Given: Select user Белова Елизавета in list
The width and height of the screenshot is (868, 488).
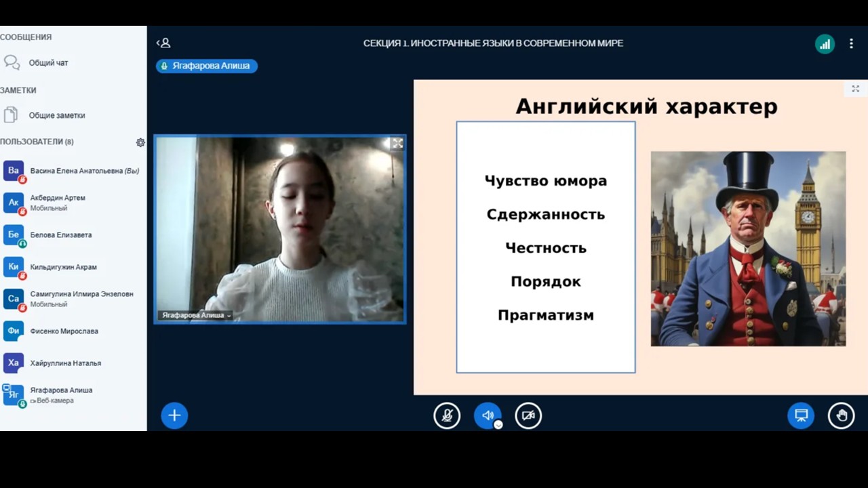Looking at the screenshot, I should tap(60, 235).
